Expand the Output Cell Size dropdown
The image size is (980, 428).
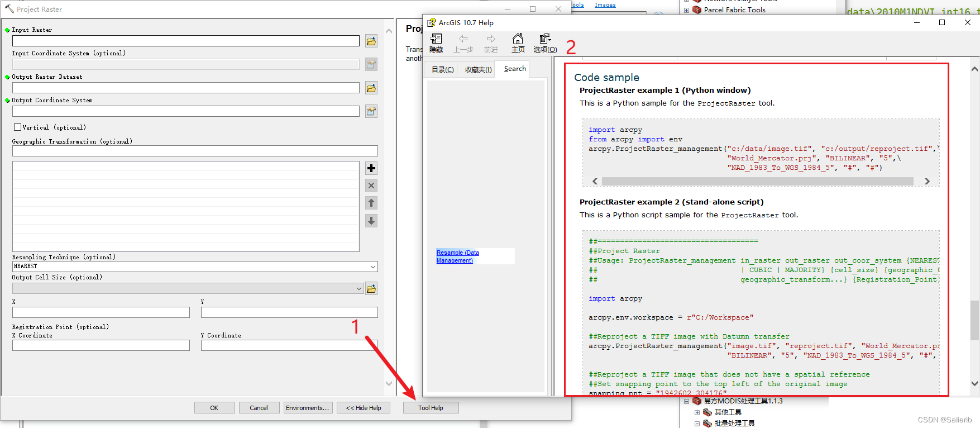coord(359,288)
